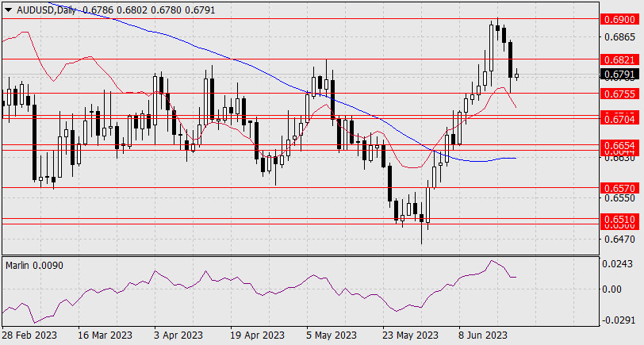Click the 28 Feb 2023 date label
Image resolution: width=644 pixels, height=345 pixels.
30,335
